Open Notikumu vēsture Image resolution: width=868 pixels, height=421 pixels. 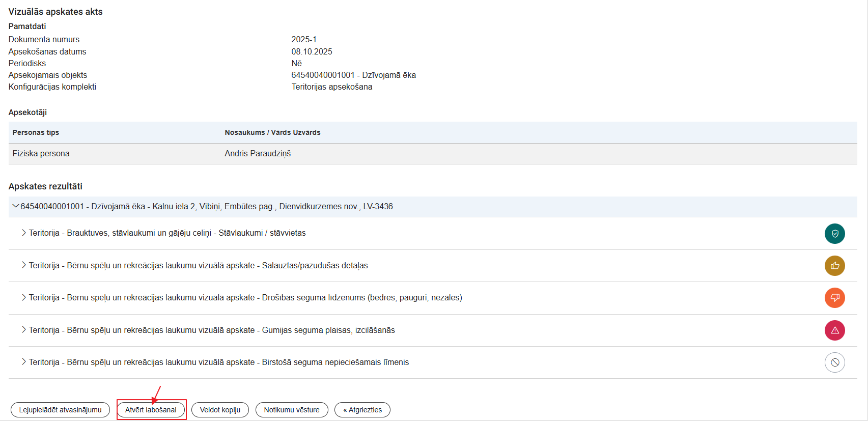(x=292, y=410)
